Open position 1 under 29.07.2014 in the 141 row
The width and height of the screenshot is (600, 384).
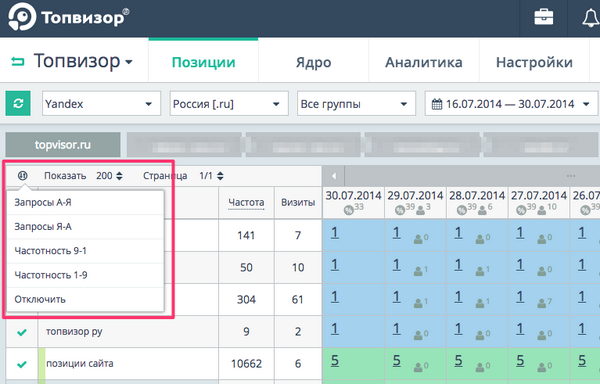[x=396, y=233]
